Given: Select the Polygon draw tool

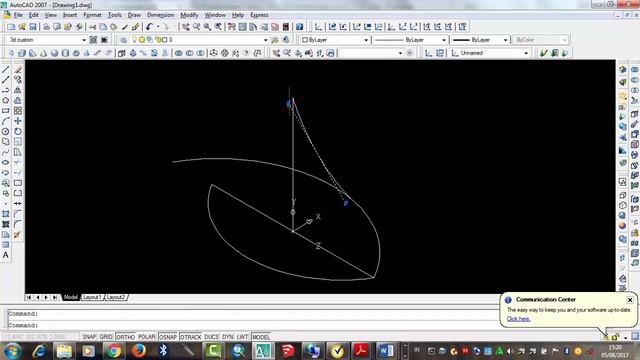Looking at the screenshot, I should point(6,100).
